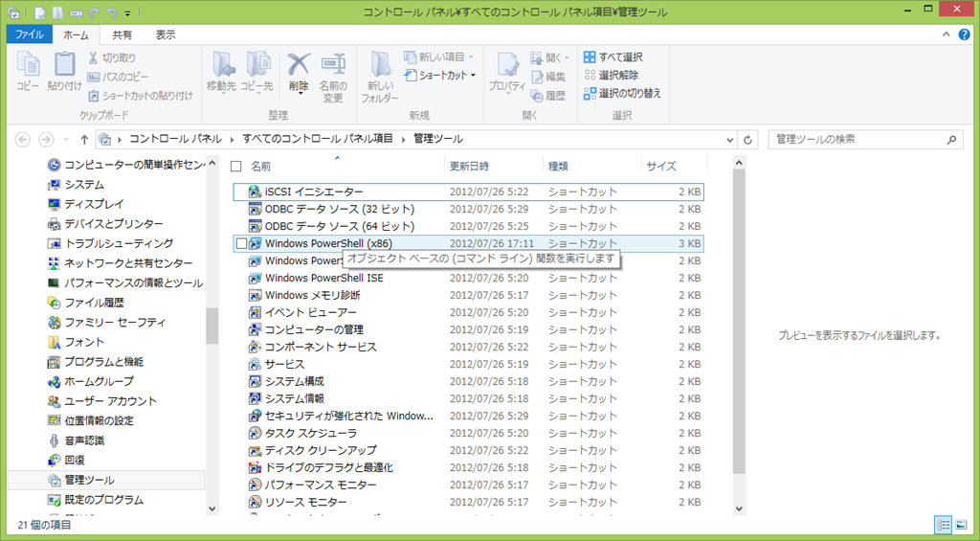Sort by サイズ column header
This screenshot has height=541, width=980.
[x=675, y=167]
